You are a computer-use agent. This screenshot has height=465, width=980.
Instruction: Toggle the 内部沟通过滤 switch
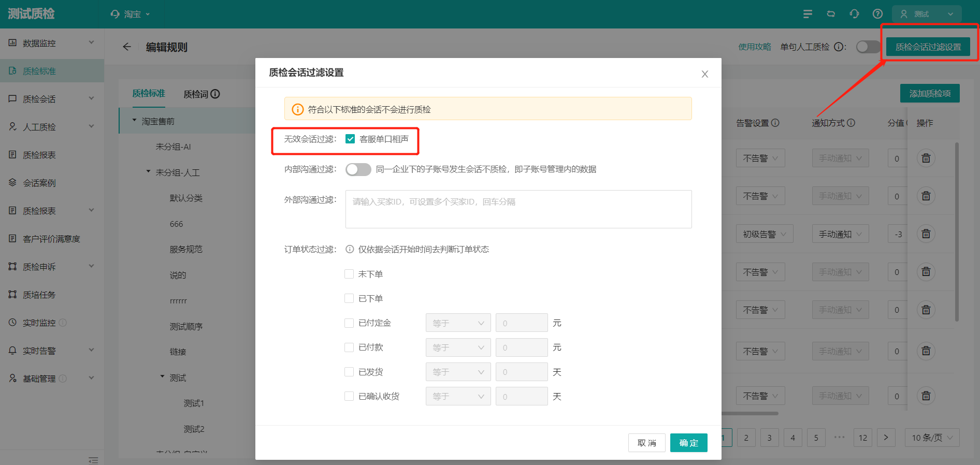point(358,169)
